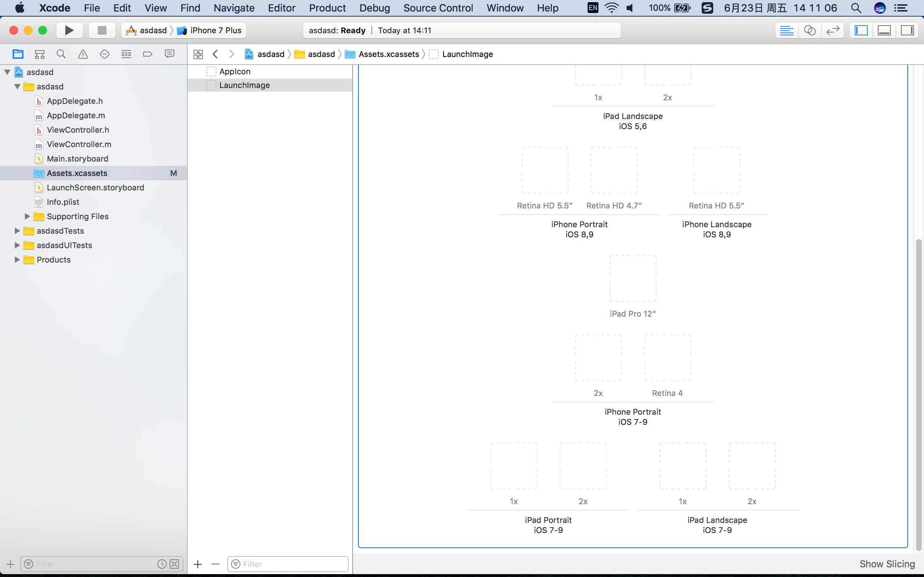Click the add asset button (+)

point(197,564)
